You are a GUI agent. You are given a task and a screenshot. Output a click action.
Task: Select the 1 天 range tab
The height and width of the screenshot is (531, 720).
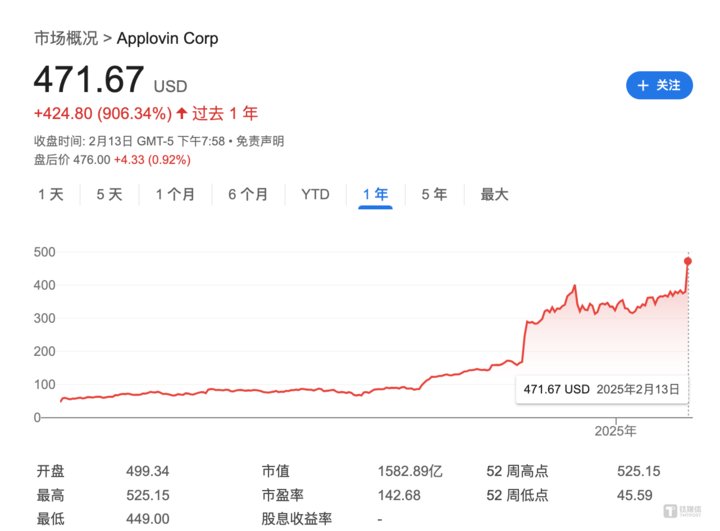pyautogui.click(x=50, y=195)
